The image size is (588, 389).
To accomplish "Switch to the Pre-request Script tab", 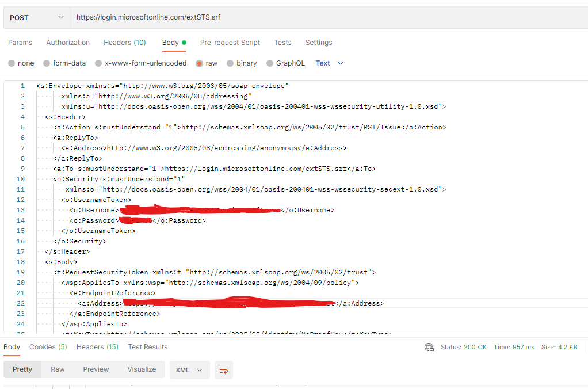I will [230, 43].
